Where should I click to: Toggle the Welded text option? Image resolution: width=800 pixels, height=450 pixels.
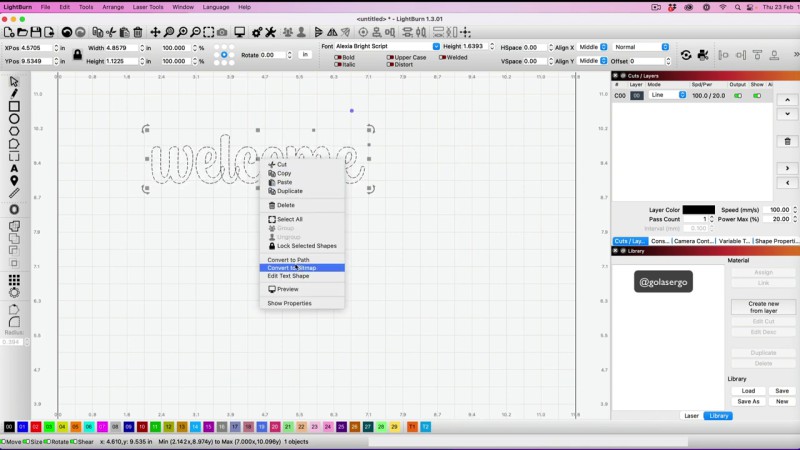[441, 57]
